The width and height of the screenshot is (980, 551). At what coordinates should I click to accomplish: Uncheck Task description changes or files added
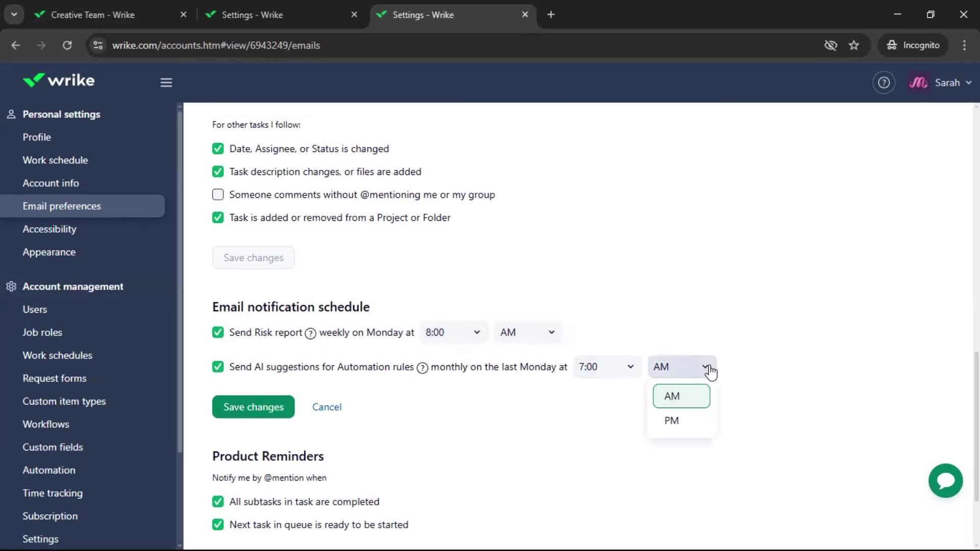coord(218,171)
